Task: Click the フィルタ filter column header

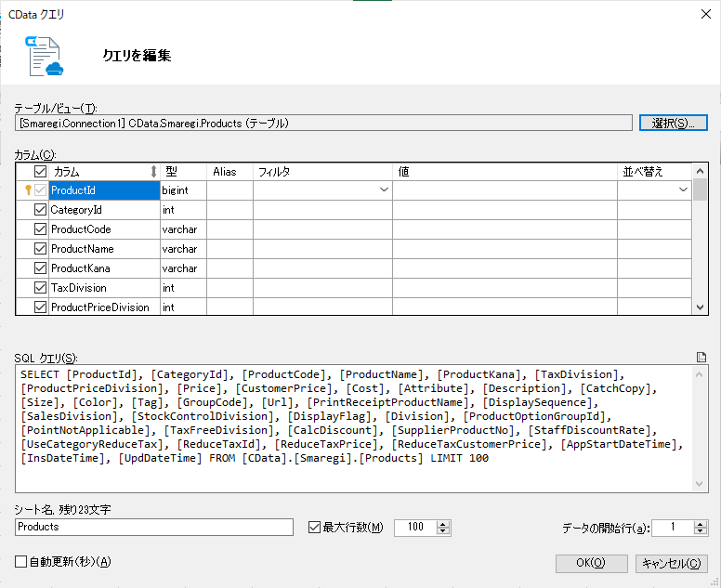Action: [x=322, y=172]
